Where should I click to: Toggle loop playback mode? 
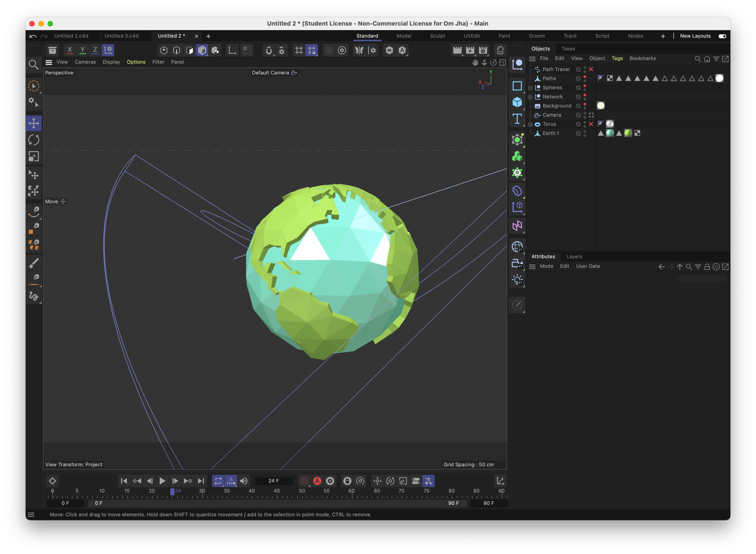(x=218, y=481)
